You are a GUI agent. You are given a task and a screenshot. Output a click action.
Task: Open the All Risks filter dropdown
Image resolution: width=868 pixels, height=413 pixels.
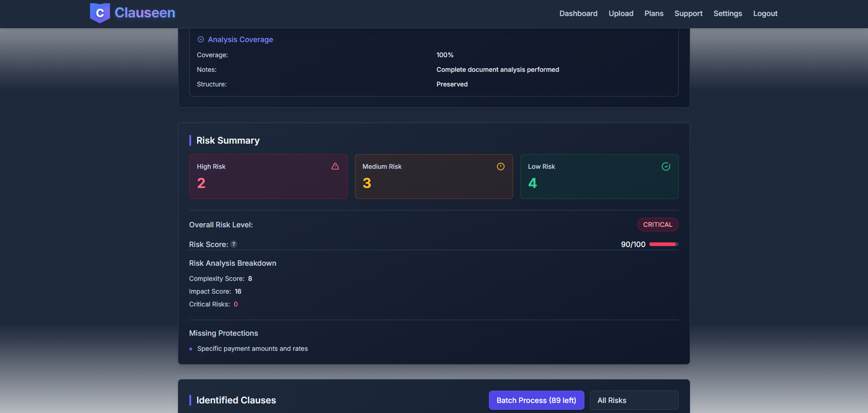pyautogui.click(x=634, y=400)
